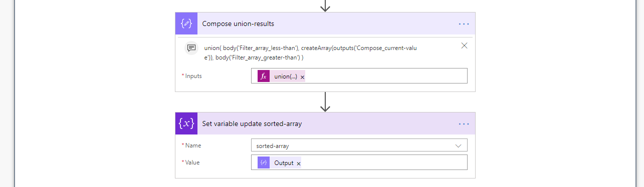Open the sorted-array variable name combo box
Screen dimensions: 644x187
pos(359,145)
